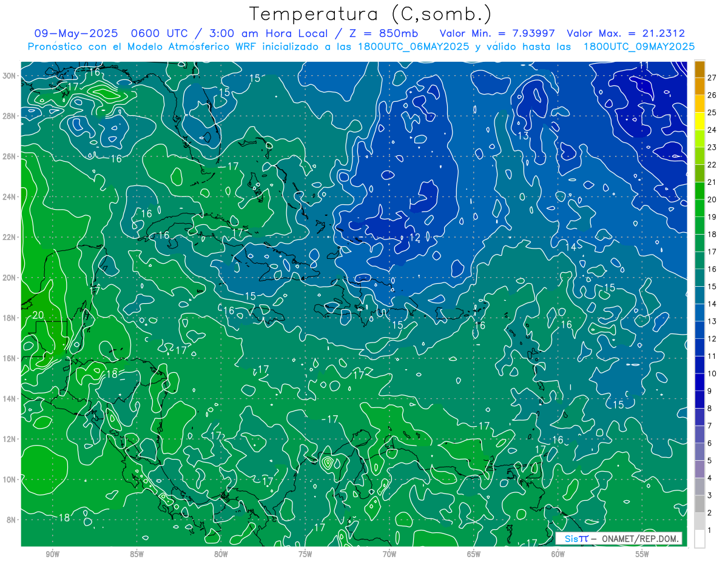Click 'Valor Min. = 7.93997' text

tap(498, 33)
